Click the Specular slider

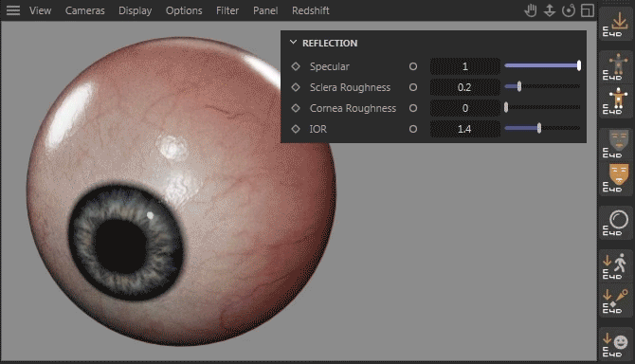[542, 65]
